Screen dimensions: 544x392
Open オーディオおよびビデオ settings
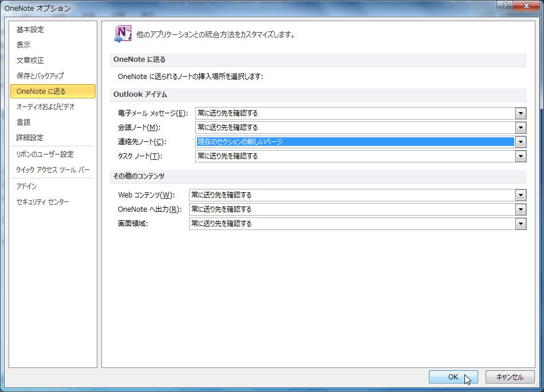(x=53, y=107)
